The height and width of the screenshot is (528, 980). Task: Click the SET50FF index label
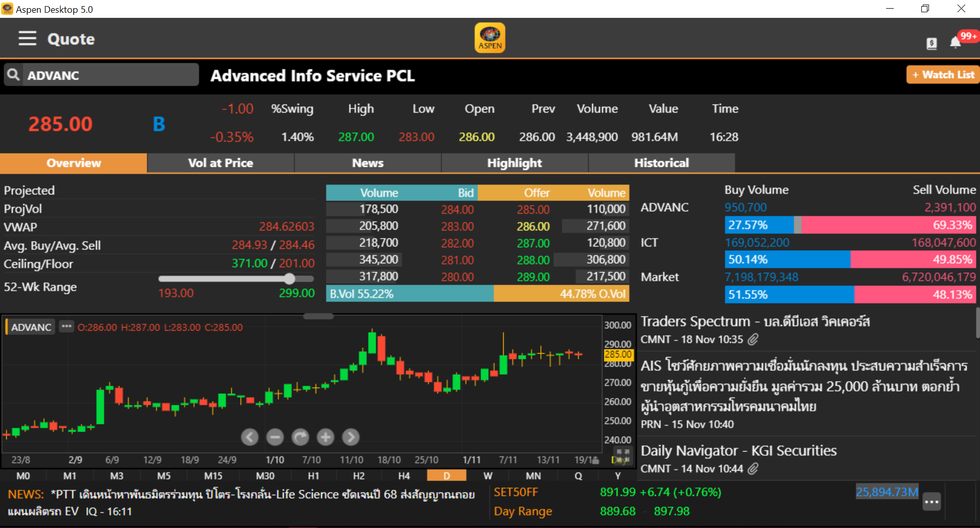[x=516, y=492]
